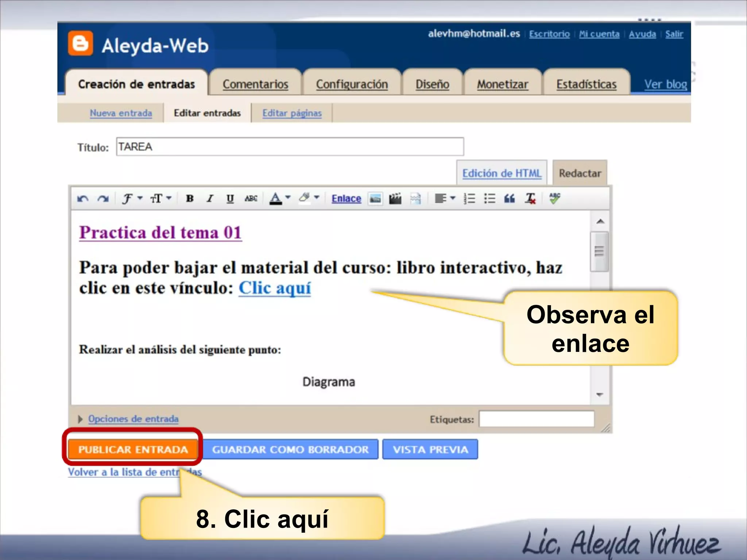Click the Ver blog link
This screenshot has height=560, width=747.
665,84
